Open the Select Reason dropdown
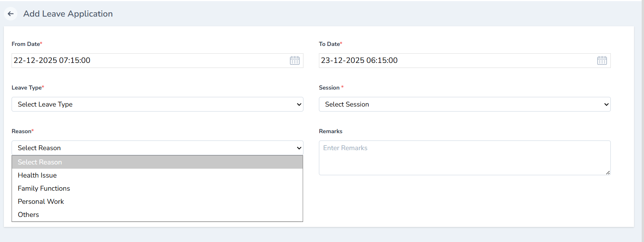 coord(154,148)
